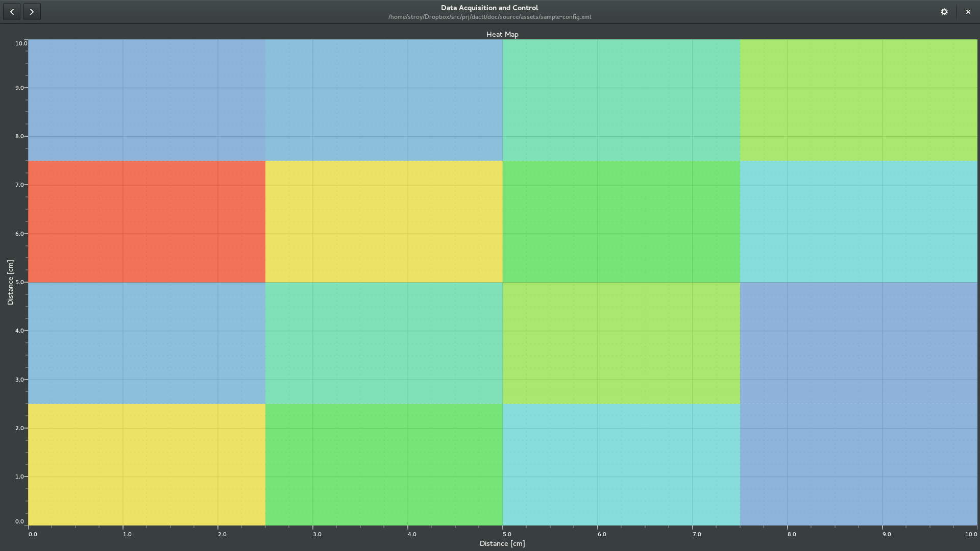Click the y-axis tick label '2.0'
The width and height of the screenshot is (980, 551).
(x=19, y=428)
